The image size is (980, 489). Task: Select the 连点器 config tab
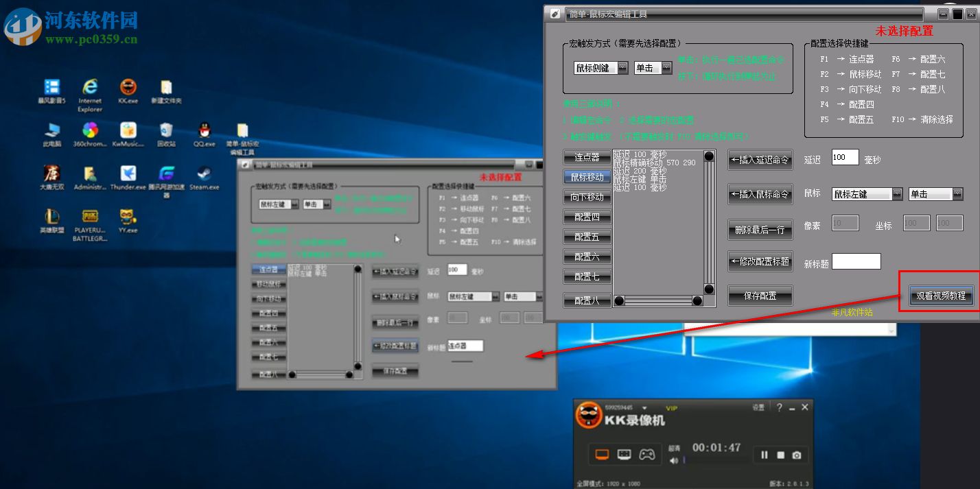click(x=587, y=158)
